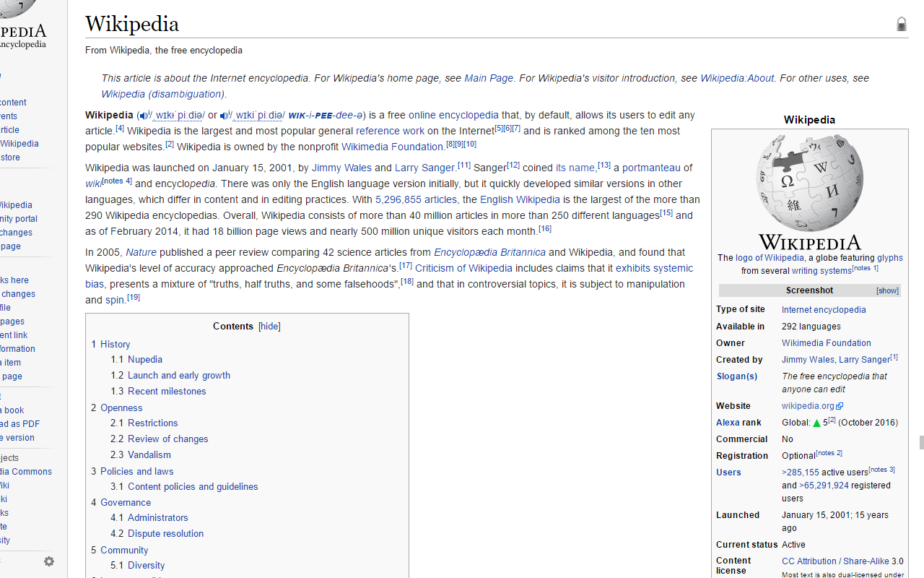924x578 pixels.
Task: Jump to 2 Openness in Contents
Action: click(117, 407)
